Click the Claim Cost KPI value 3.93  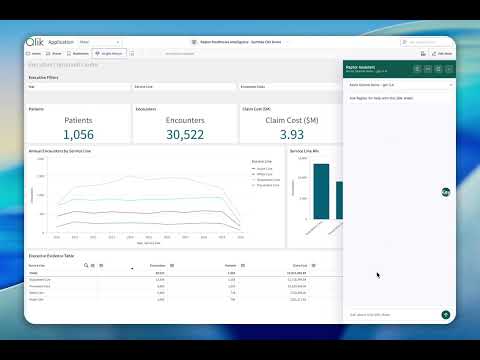pyautogui.click(x=292, y=135)
